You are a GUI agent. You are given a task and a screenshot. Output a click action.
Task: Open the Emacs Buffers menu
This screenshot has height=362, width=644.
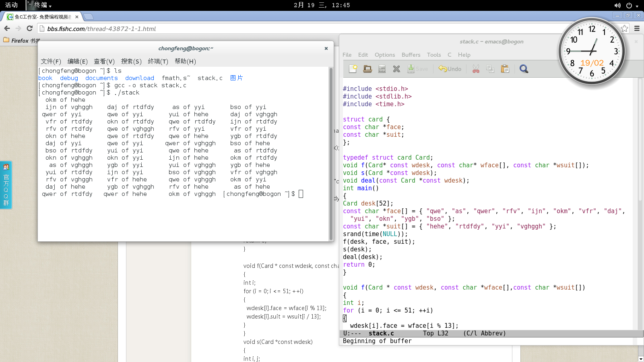pos(411,55)
